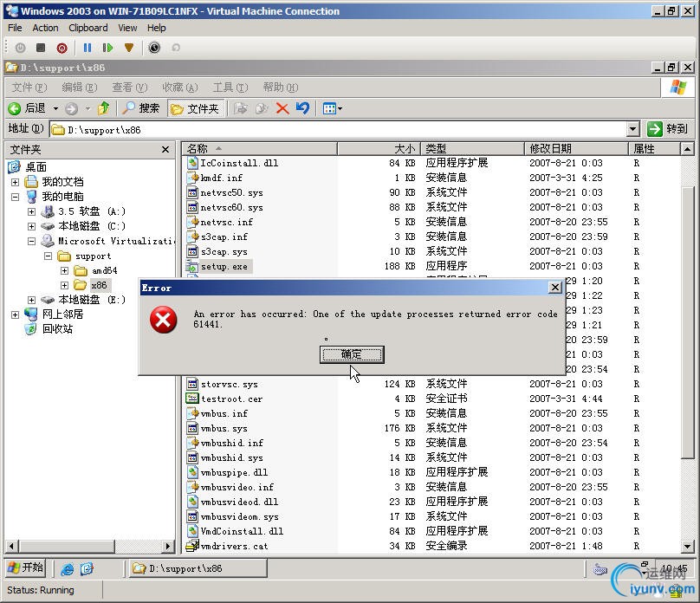
Task: Select storvsc.sys file icon
Action: 192,384
